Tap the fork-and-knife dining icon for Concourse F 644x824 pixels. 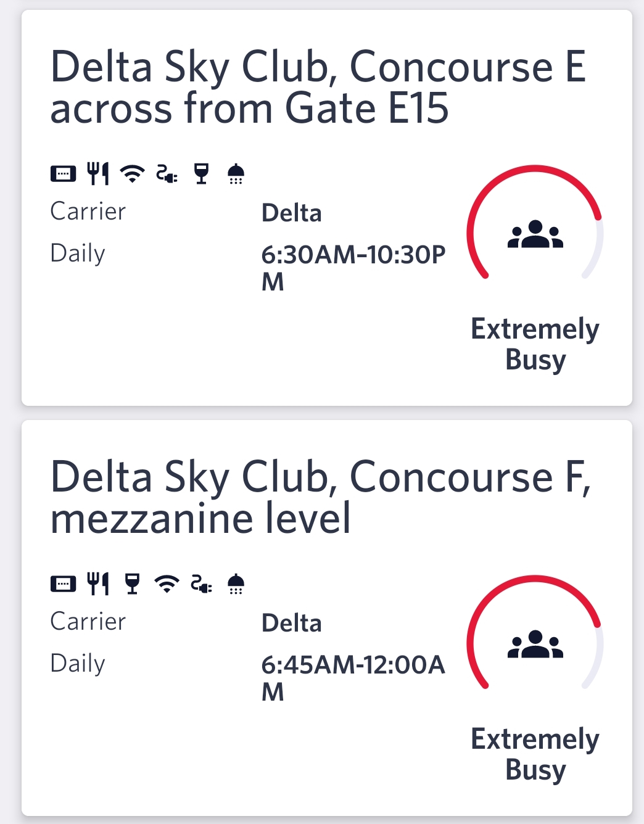pos(97,583)
